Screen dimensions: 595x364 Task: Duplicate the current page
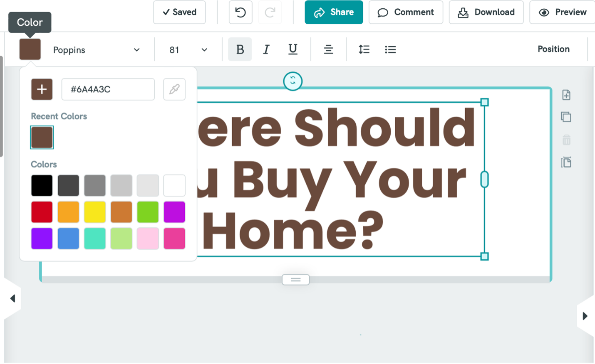pos(566,117)
